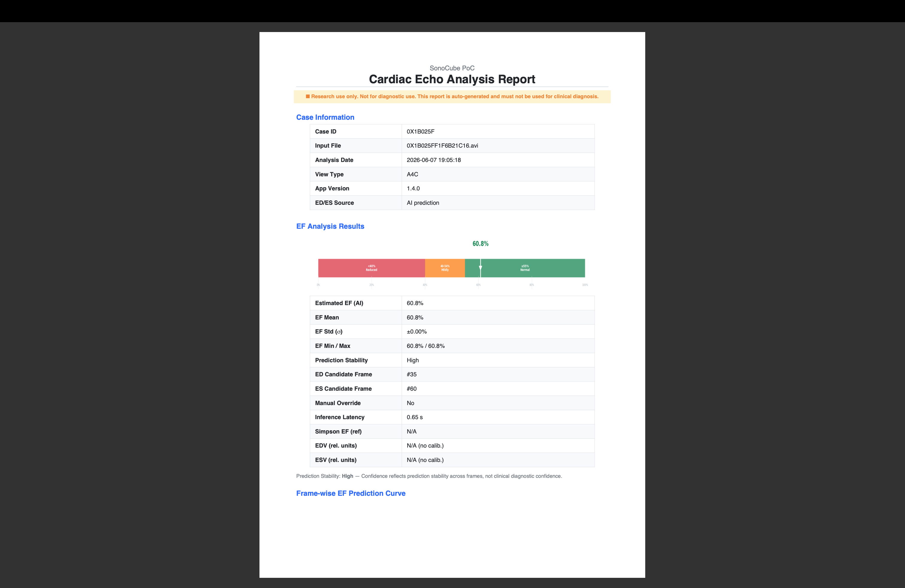Click the ED Candidate Frame #35 value
Image resolution: width=905 pixels, height=588 pixels.
(411, 374)
